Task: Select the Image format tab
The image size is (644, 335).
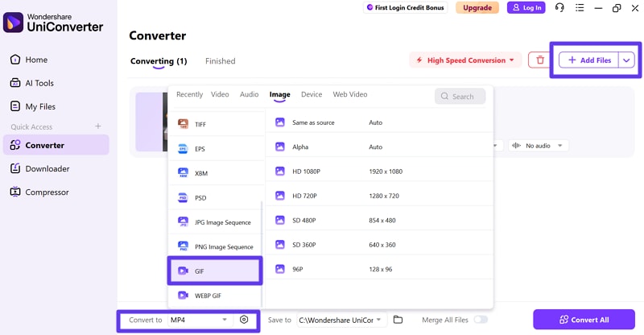Action: pyautogui.click(x=279, y=94)
